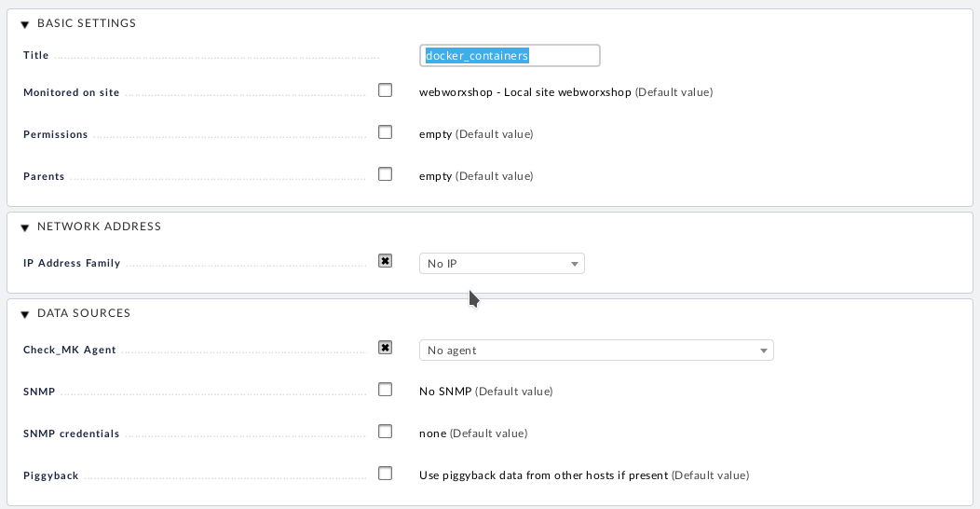Open the No agent dropdown

coord(596,351)
